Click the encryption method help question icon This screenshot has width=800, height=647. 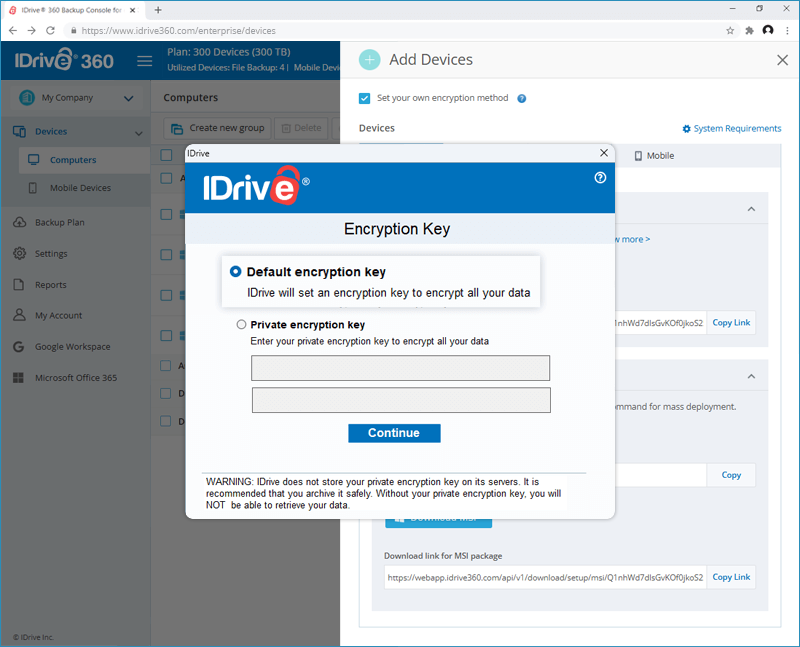click(x=521, y=98)
